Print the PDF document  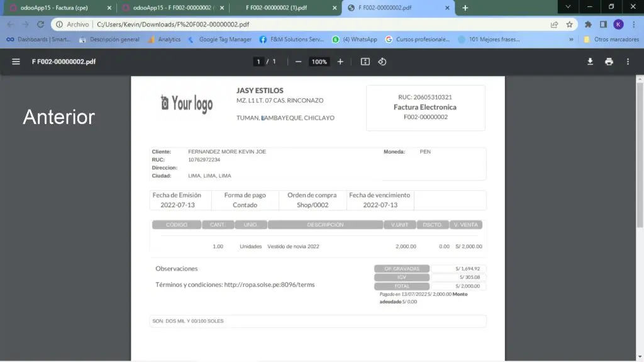tap(609, 62)
